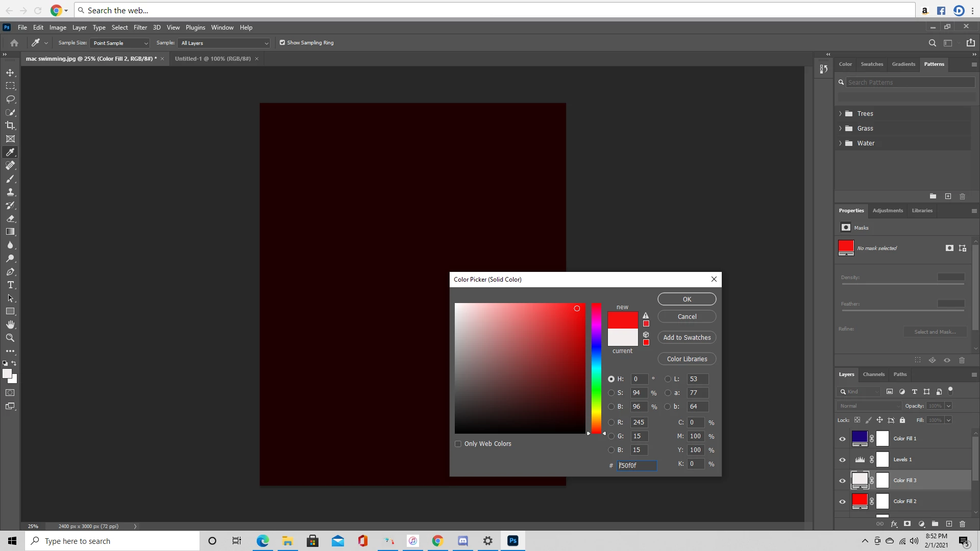Screen dimensions: 980x551
Task: Select the Hand tool
Action: [x=10, y=324]
